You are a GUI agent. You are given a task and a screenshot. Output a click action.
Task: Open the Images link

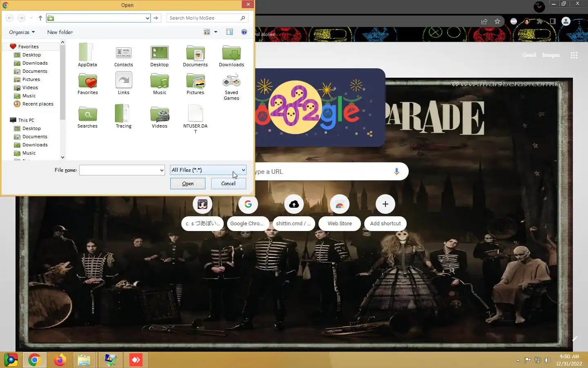[551, 55]
